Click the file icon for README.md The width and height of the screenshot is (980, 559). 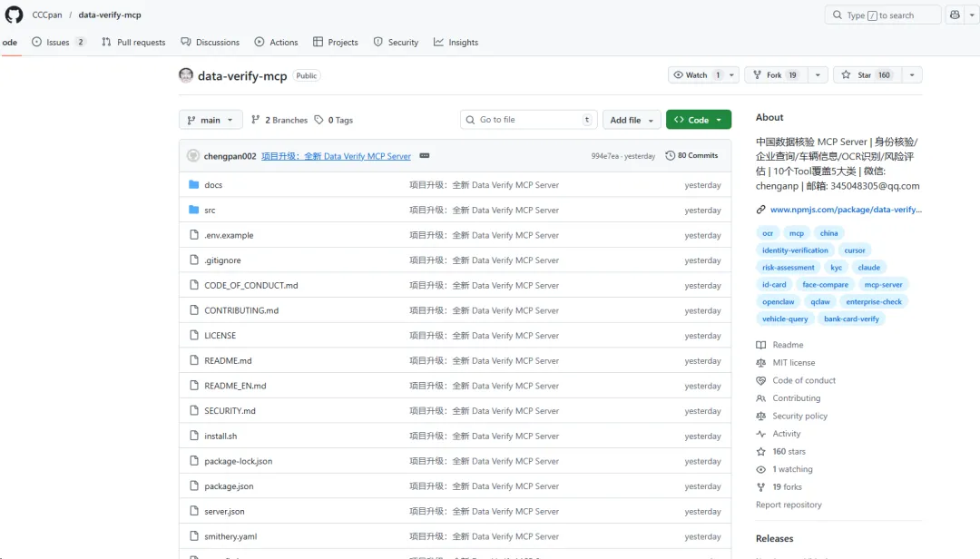click(x=194, y=360)
